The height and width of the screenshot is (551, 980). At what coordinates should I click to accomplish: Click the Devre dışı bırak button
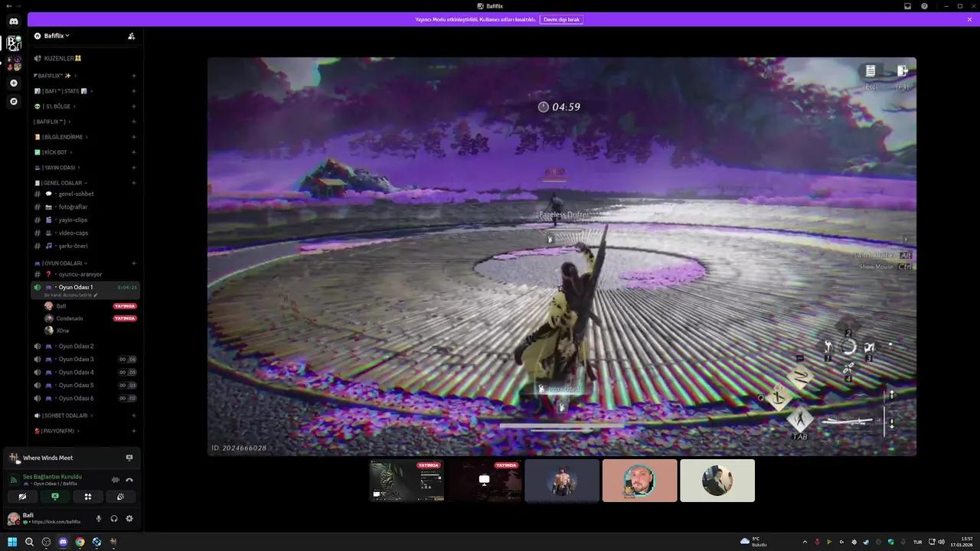[x=561, y=19]
